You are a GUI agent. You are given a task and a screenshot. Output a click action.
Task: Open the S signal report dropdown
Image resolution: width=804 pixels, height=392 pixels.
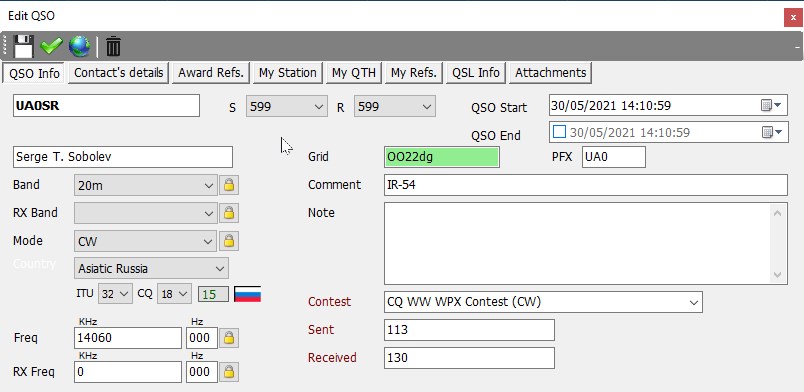pos(318,107)
